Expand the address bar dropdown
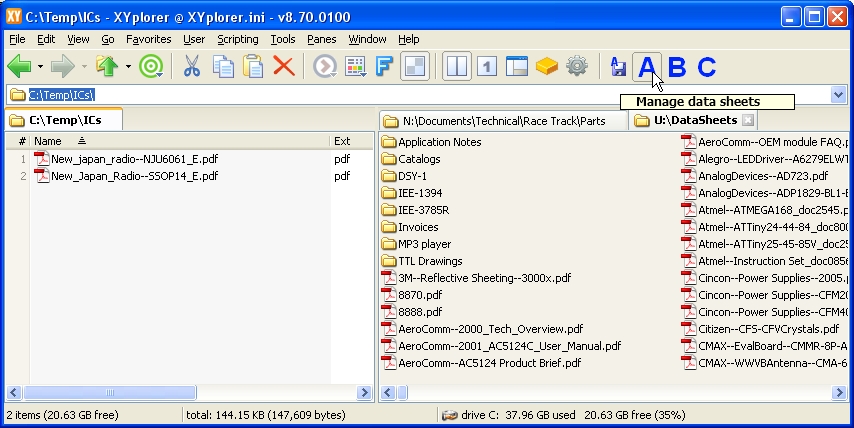The height and width of the screenshot is (428, 854). click(838, 95)
